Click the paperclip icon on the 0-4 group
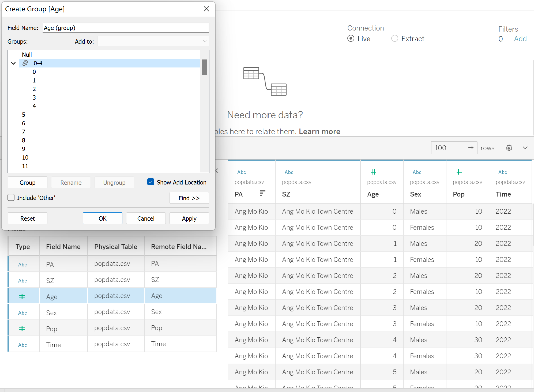The width and height of the screenshot is (534, 392). pos(25,63)
